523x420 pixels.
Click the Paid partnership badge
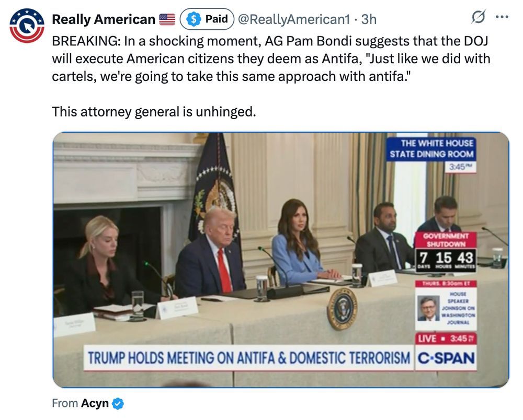[207, 19]
